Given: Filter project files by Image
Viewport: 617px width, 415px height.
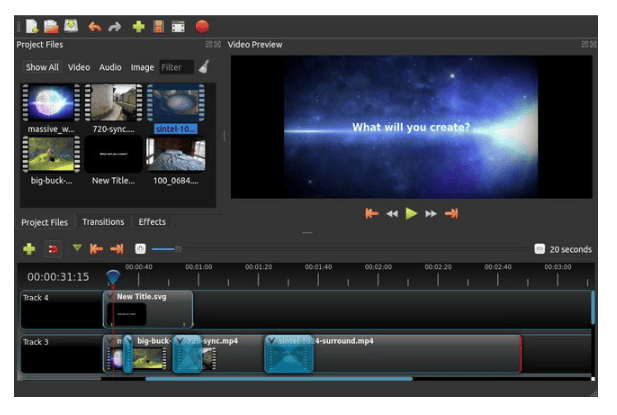Looking at the screenshot, I should [142, 67].
